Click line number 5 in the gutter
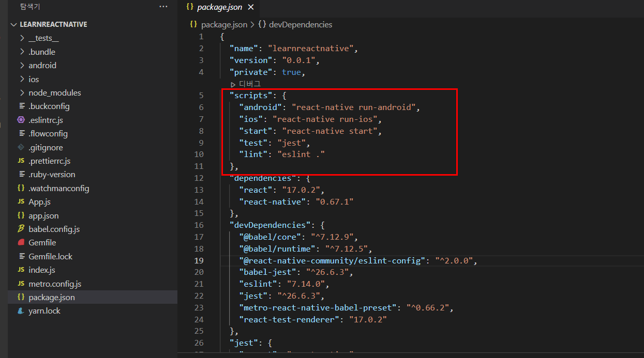 click(201, 96)
